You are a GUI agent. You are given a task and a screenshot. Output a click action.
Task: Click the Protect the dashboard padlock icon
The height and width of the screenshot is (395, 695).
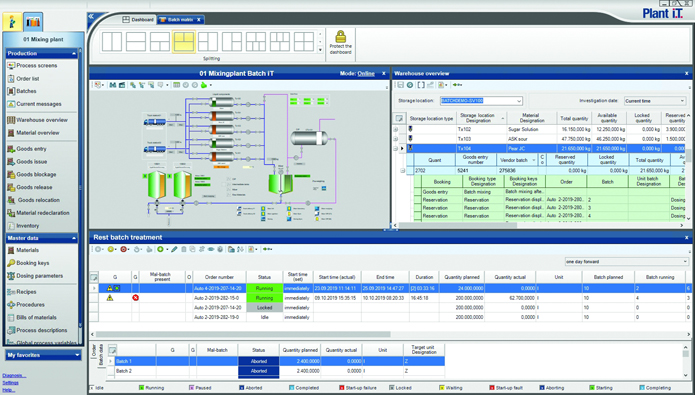340,37
